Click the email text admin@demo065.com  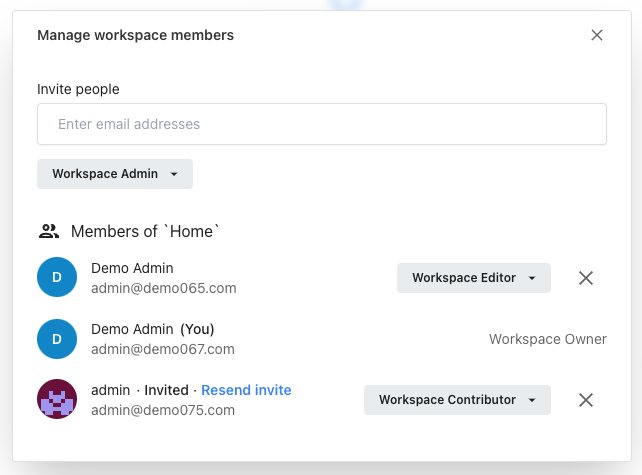point(163,288)
